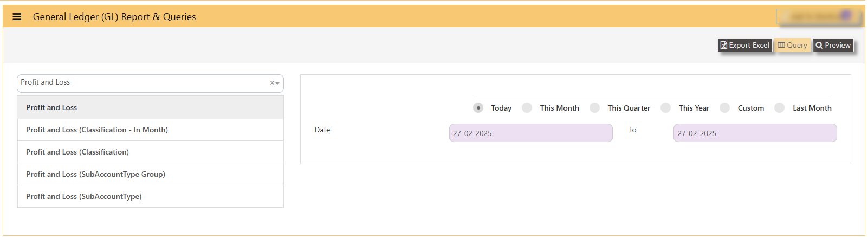Viewport: 868px width, 237px height.
Task: Click the Query table button
Action: point(792,45)
